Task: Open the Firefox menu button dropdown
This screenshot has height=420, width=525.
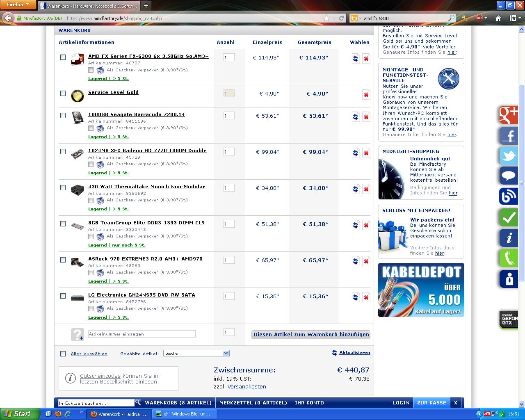Action: (x=18, y=5)
